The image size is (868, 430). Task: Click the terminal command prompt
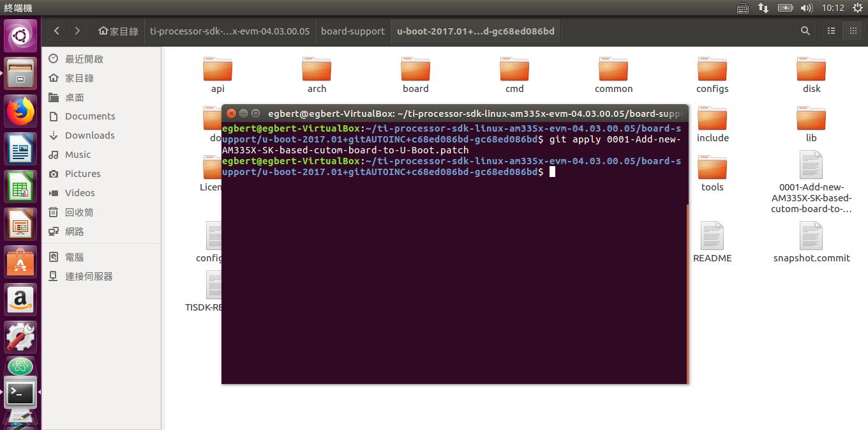[552, 172]
